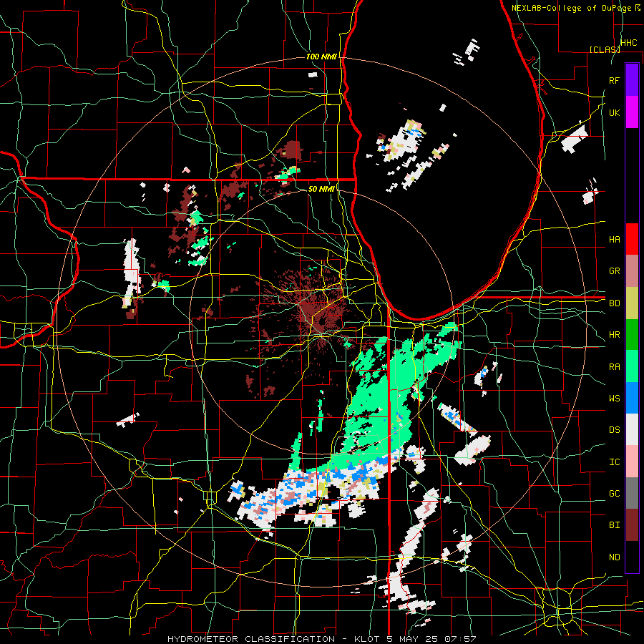
Task: Click the HHC product code label
Action: click(628, 43)
